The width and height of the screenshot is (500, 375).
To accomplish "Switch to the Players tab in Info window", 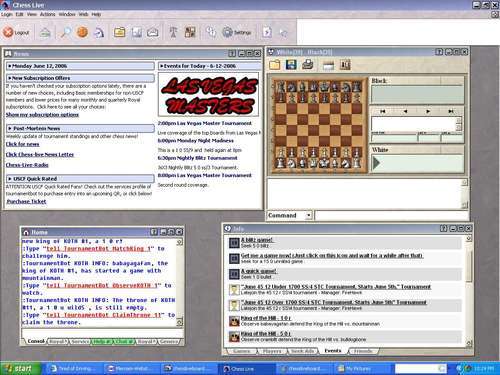I will coord(272,351).
